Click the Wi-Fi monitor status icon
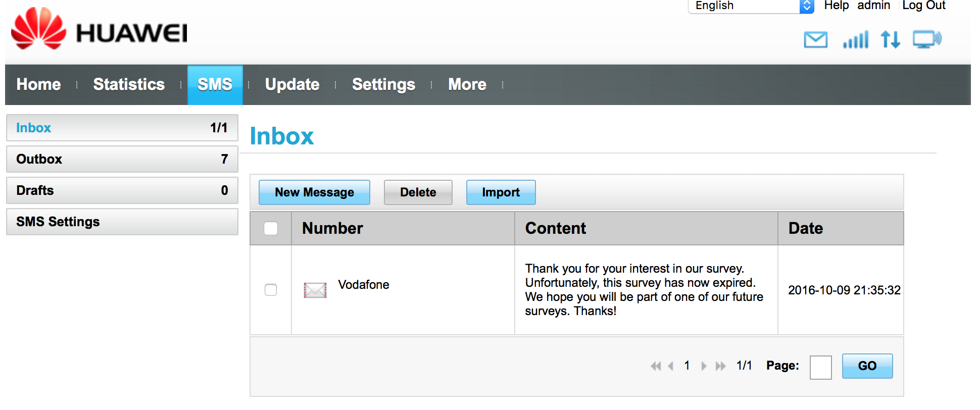 coord(927,39)
